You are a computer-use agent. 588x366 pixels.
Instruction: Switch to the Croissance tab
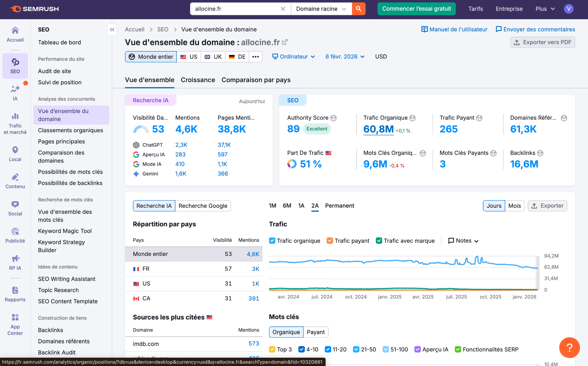(198, 80)
